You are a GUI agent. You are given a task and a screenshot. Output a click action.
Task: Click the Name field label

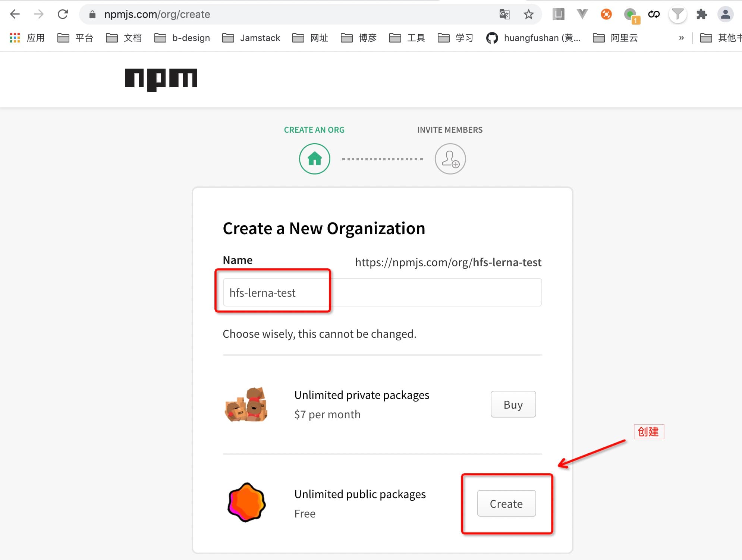238,260
